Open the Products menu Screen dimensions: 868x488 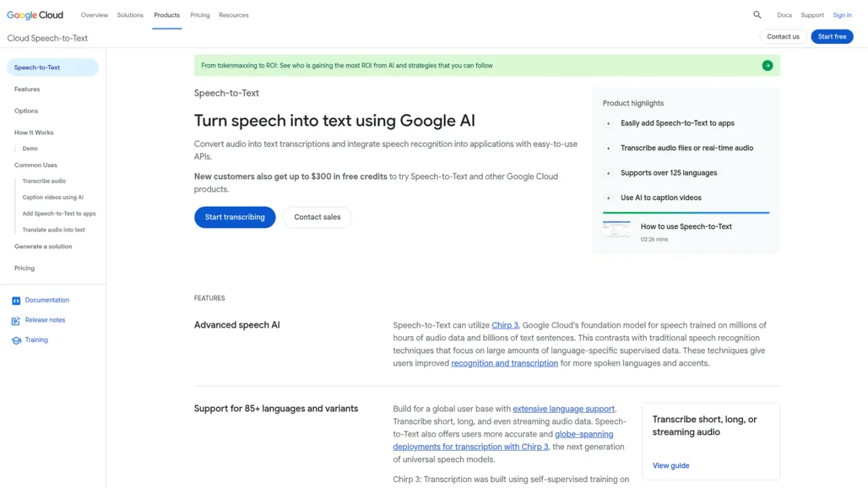point(167,15)
